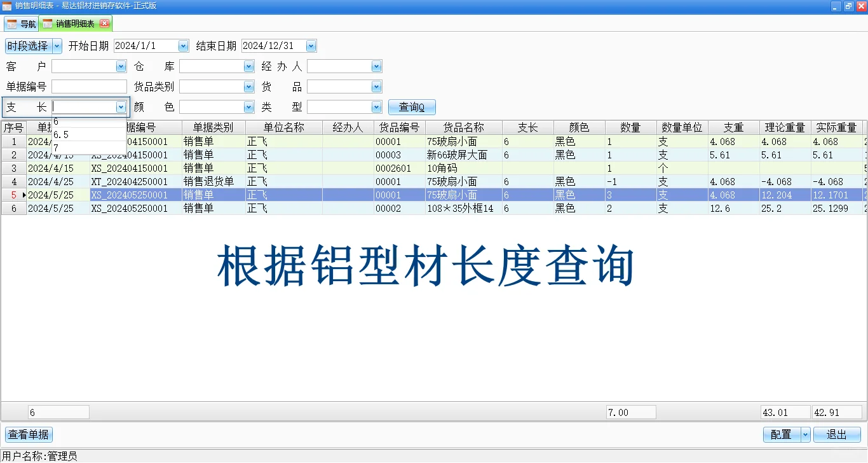Click the 查看单据 view document button
868x463 pixels.
pyautogui.click(x=28, y=434)
